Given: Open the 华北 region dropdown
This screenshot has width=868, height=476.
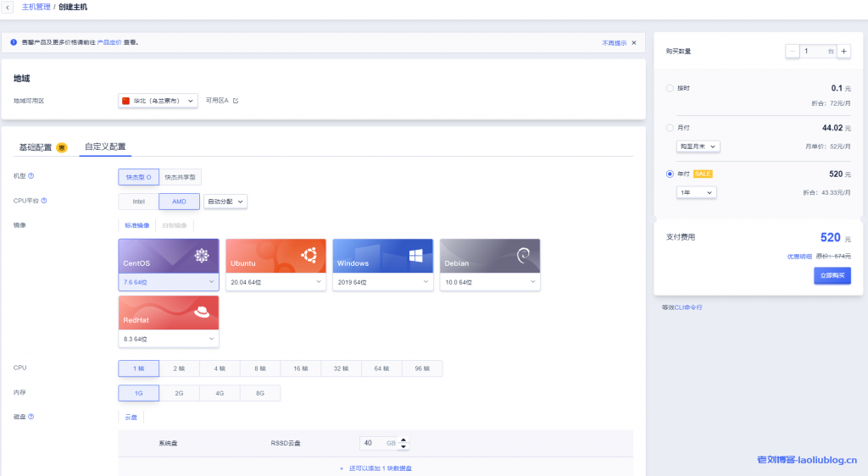Looking at the screenshot, I should [158, 101].
